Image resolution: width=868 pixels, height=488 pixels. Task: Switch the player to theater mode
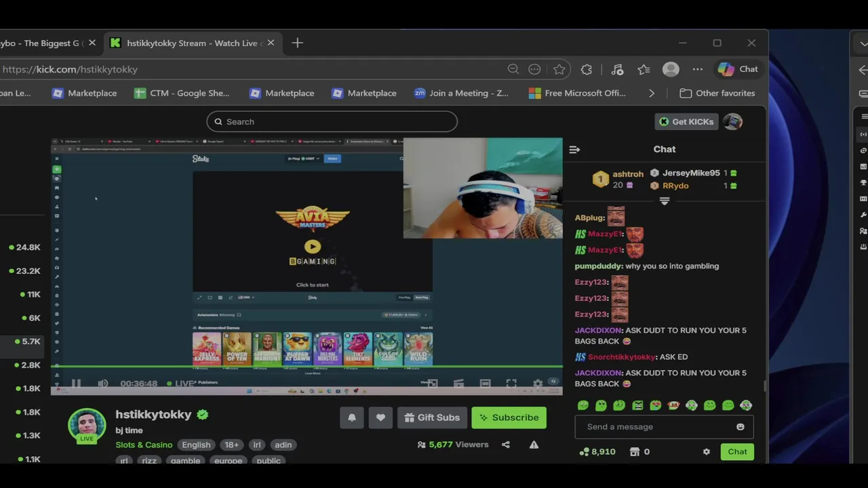point(485,384)
